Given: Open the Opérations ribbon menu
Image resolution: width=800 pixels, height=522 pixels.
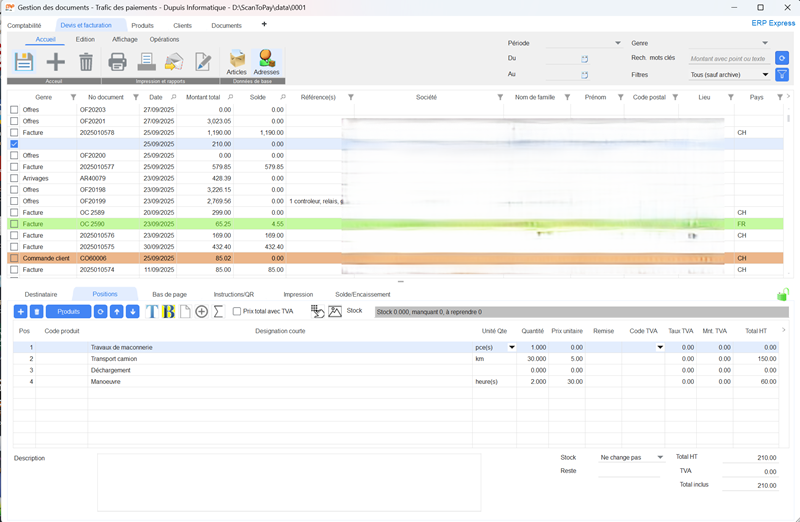Looking at the screenshot, I should [x=164, y=39].
